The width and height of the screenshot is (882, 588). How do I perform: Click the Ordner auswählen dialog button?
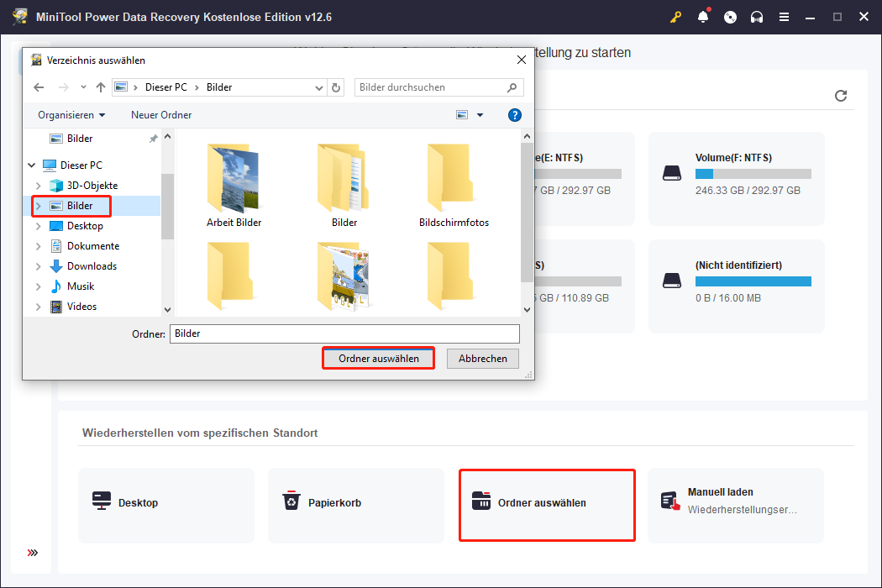tap(379, 359)
